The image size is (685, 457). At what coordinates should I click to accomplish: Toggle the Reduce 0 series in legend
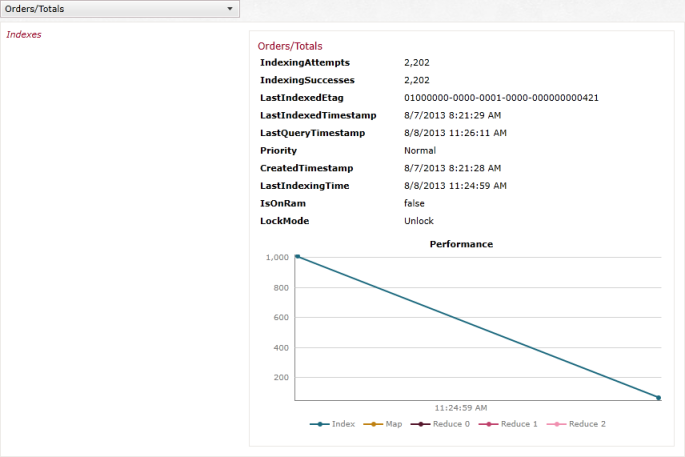[x=440, y=424]
